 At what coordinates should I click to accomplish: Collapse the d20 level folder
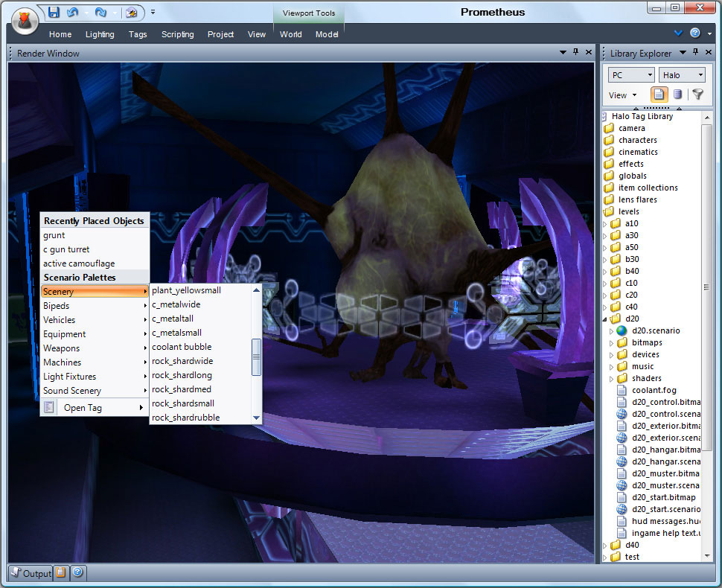[605, 319]
